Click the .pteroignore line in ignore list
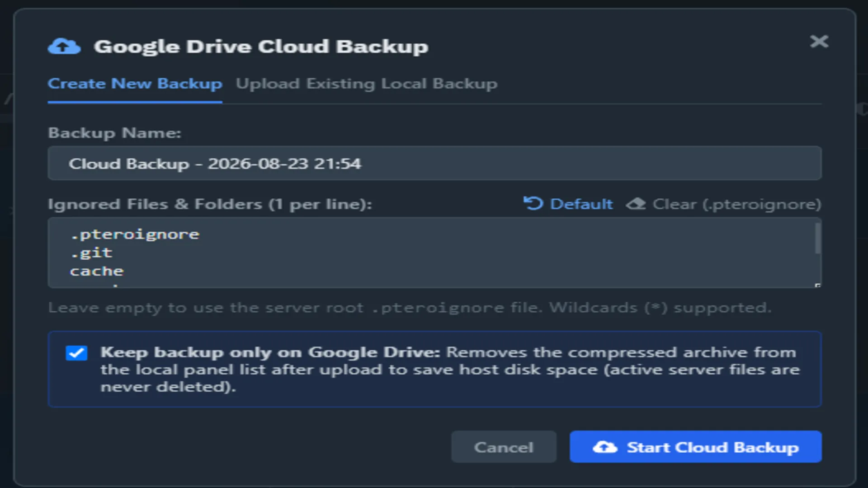Image resolution: width=868 pixels, height=488 pixels. [x=135, y=234]
